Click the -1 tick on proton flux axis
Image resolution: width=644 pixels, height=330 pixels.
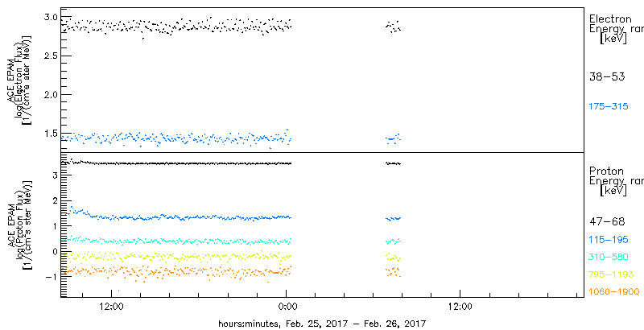pyautogui.click(x=51, y=276)
